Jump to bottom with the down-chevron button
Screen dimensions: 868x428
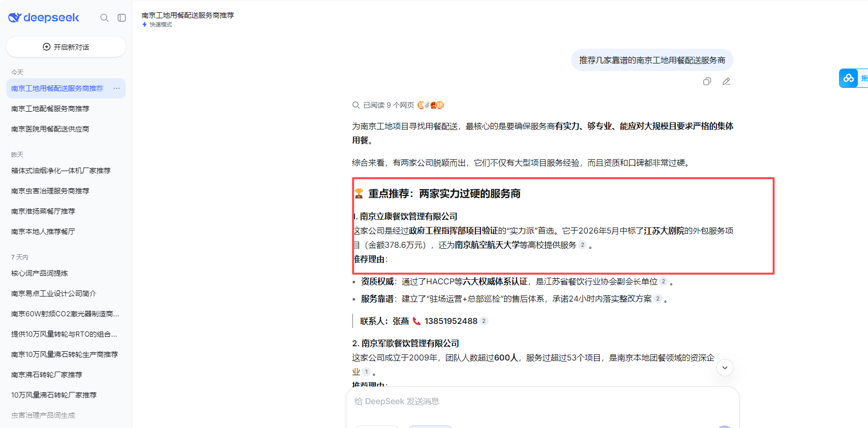click(x=725, y=368)
